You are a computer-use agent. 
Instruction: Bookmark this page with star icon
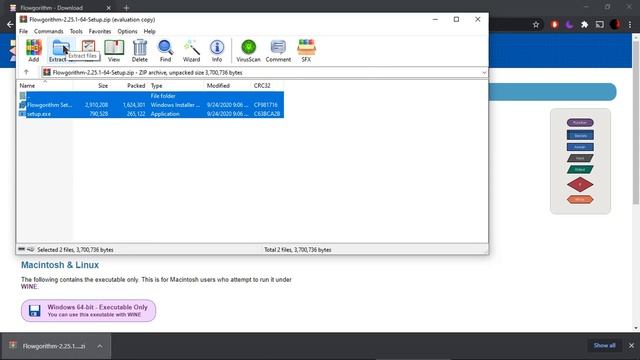(536, 24)
